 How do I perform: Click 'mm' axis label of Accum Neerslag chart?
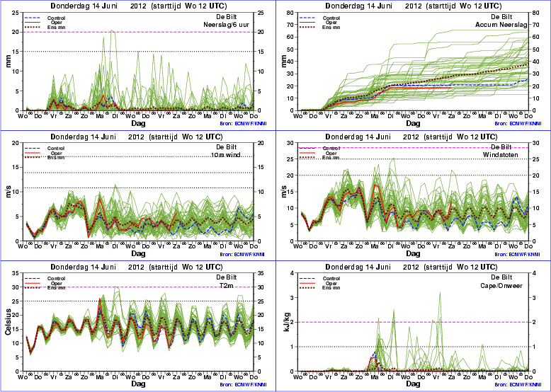click(283, 62)
